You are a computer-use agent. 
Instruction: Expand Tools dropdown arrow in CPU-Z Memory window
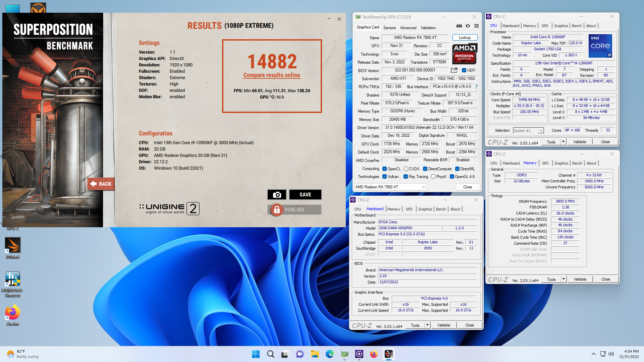click(x=563, y=279)
